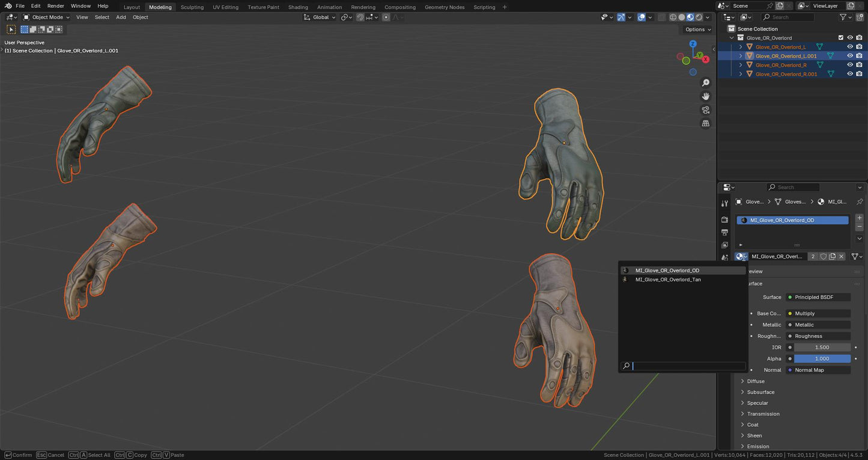The image size is (868, 460).
Task: Click the zoom magnifier icon in the viewport
Action: [706, 83]
